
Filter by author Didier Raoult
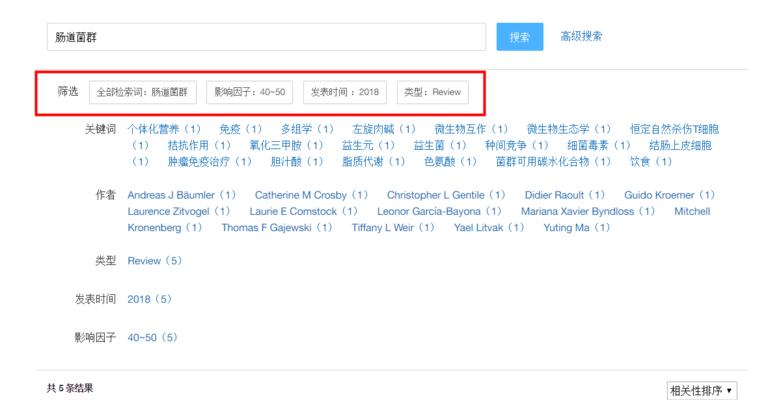(565, 195)
